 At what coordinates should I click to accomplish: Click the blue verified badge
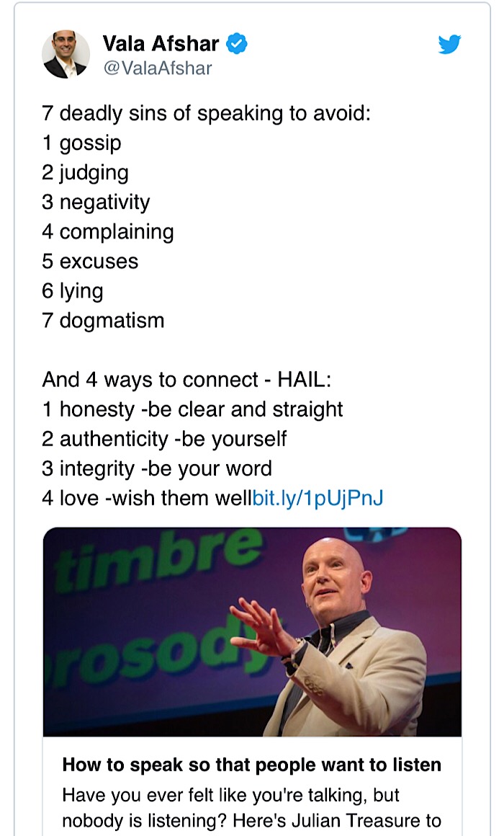[237, 44]
